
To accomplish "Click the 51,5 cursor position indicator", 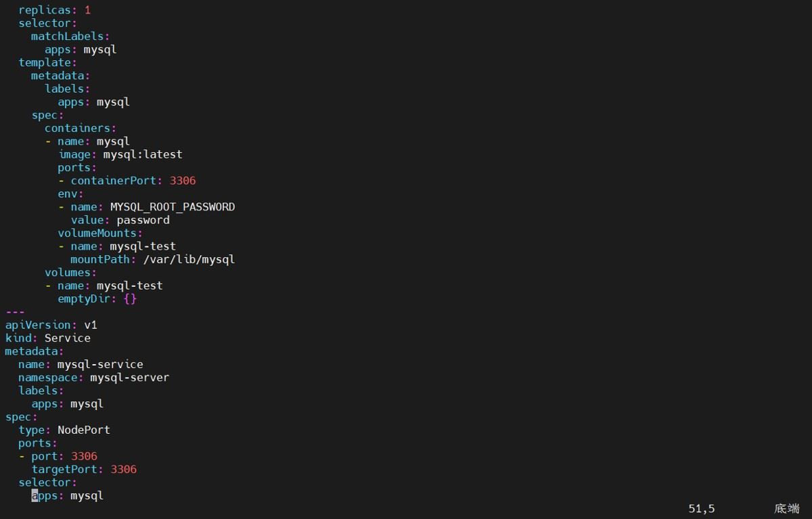I will coord(702,508).
